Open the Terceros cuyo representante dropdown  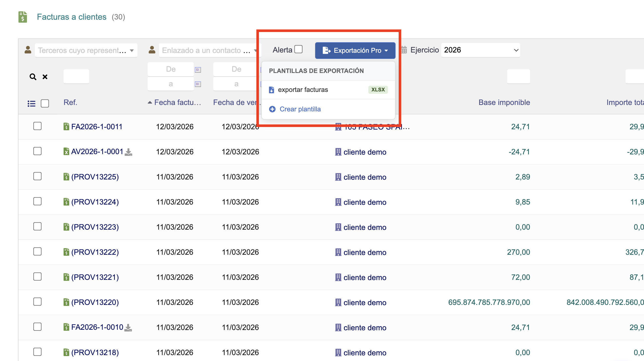click(x=86, y=50)
